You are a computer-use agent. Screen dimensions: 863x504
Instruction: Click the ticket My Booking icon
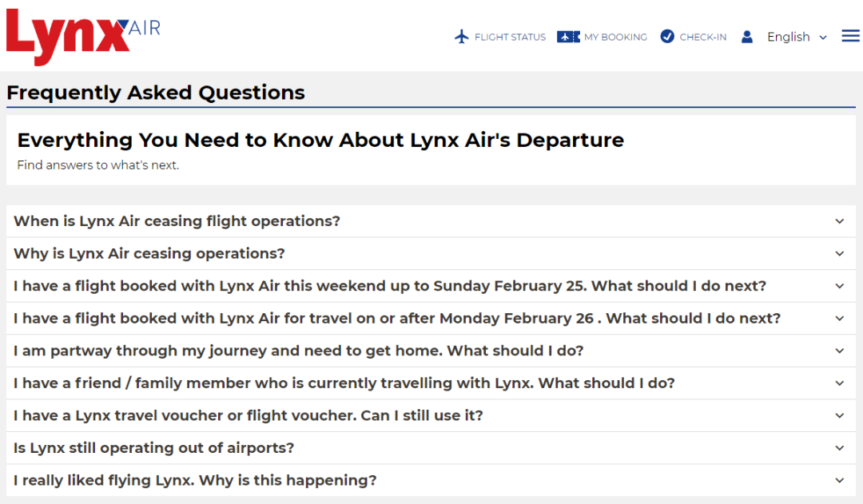click(569, 37)
